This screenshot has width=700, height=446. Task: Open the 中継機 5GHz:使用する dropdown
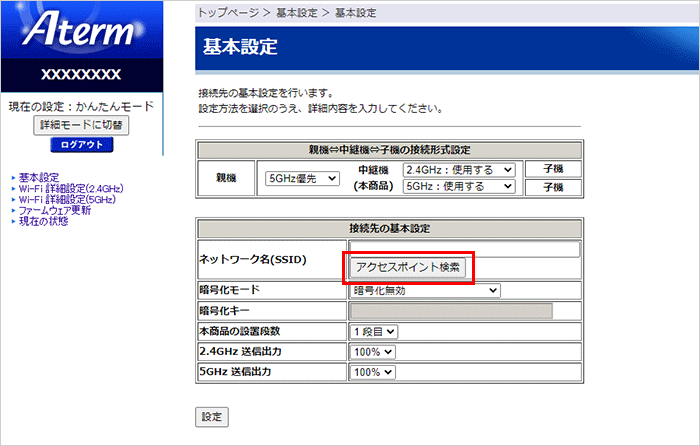[459, 187]
